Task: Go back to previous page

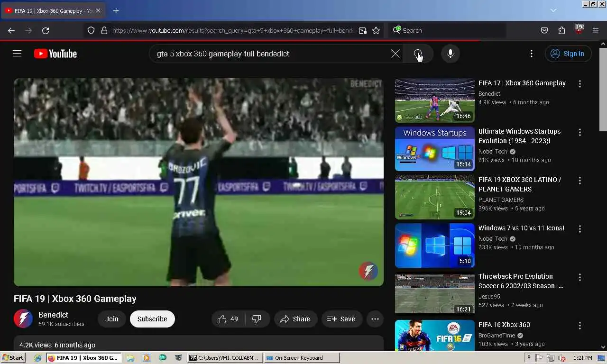Action: [11, 30]
